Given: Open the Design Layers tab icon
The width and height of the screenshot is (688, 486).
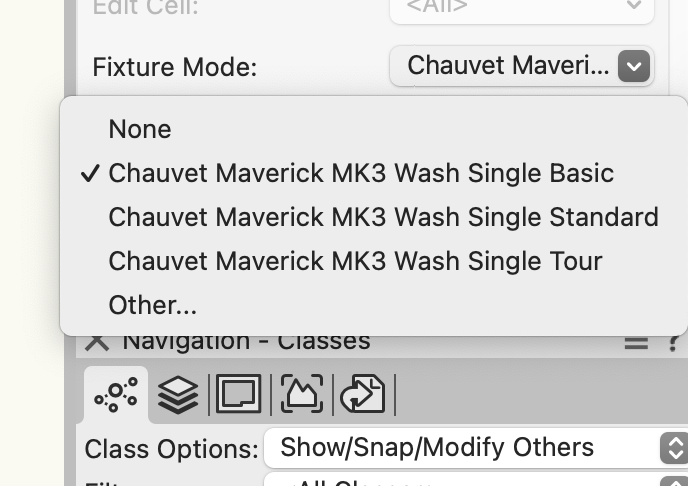Looking at the screenshot, I should (x=178, y=395).
